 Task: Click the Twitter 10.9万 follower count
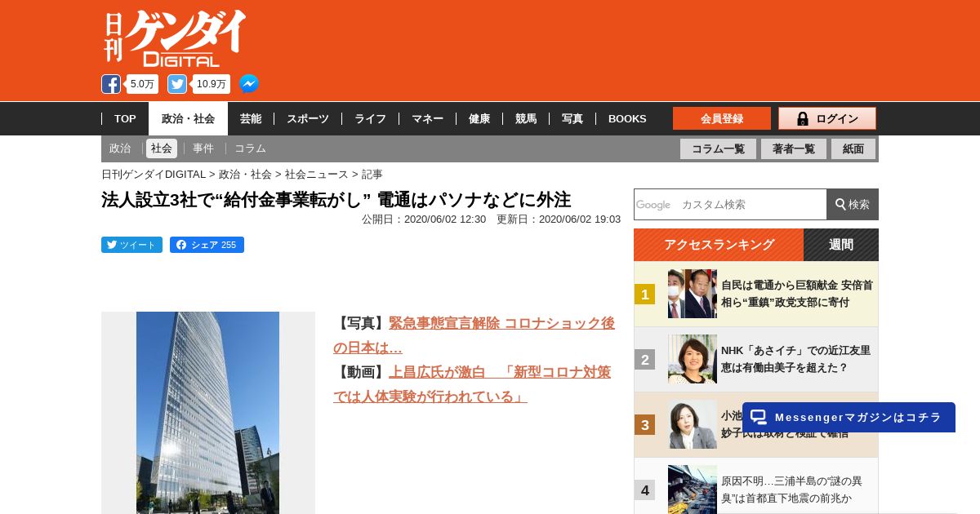click(x=211, y=84)
